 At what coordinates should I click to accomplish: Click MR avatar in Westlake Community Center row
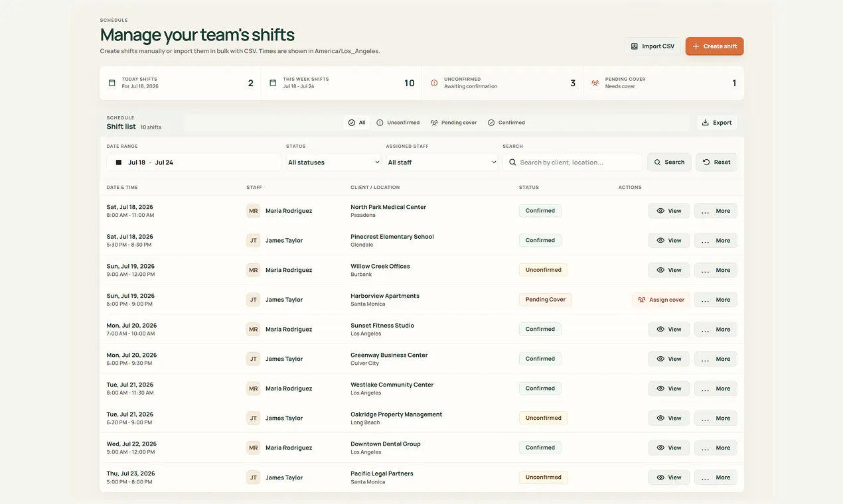pos(254,389)
